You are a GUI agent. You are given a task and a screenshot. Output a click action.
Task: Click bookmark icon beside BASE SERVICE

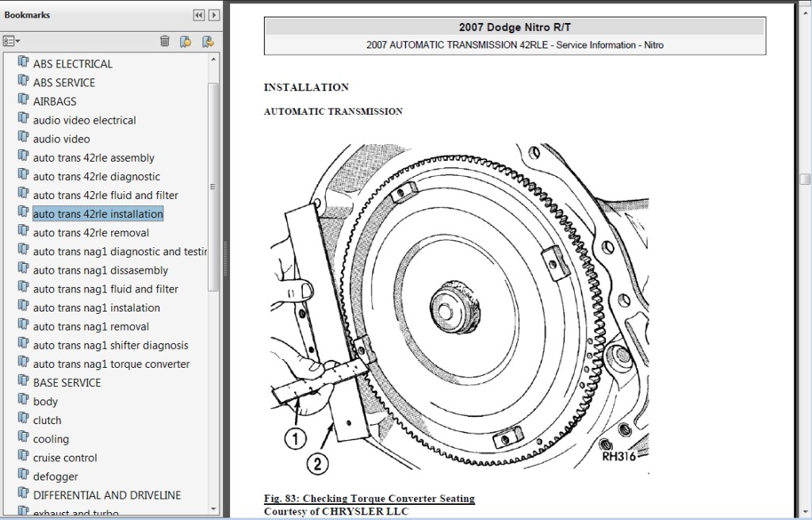23,380
